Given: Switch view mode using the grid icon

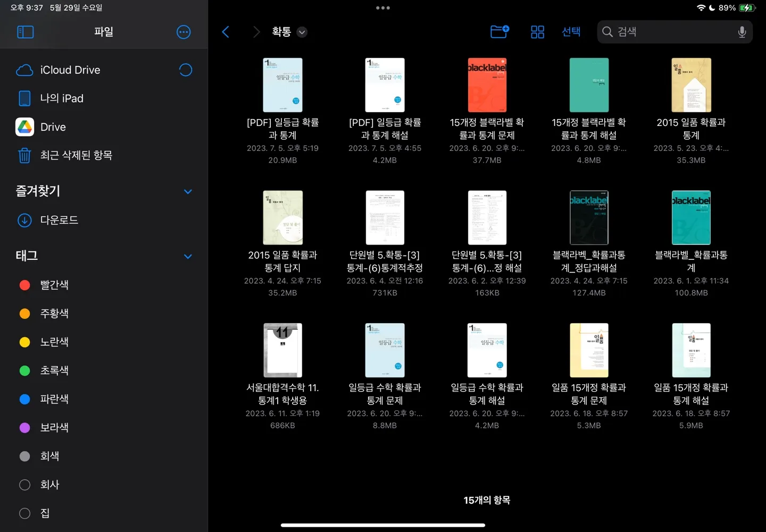Looking at the screenshot, I should pyautogui.click(x=537, y=32).
